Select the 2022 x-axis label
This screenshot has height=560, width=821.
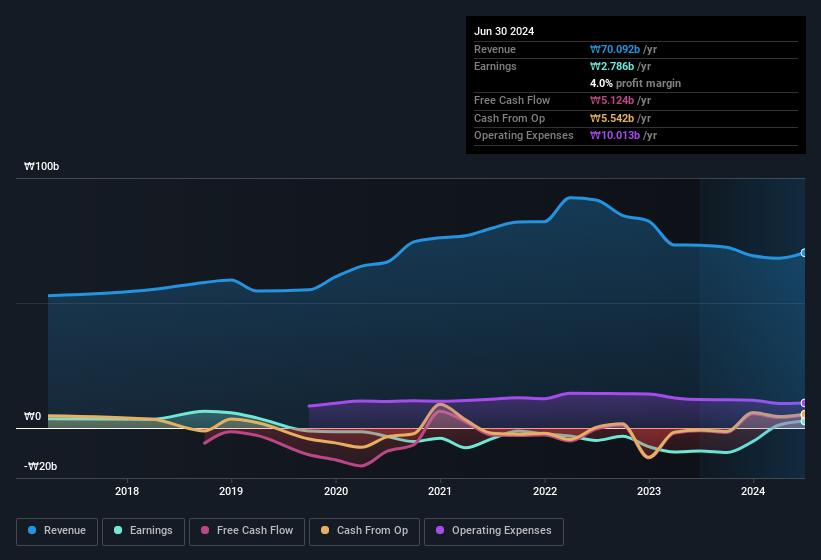click(545, 491)
